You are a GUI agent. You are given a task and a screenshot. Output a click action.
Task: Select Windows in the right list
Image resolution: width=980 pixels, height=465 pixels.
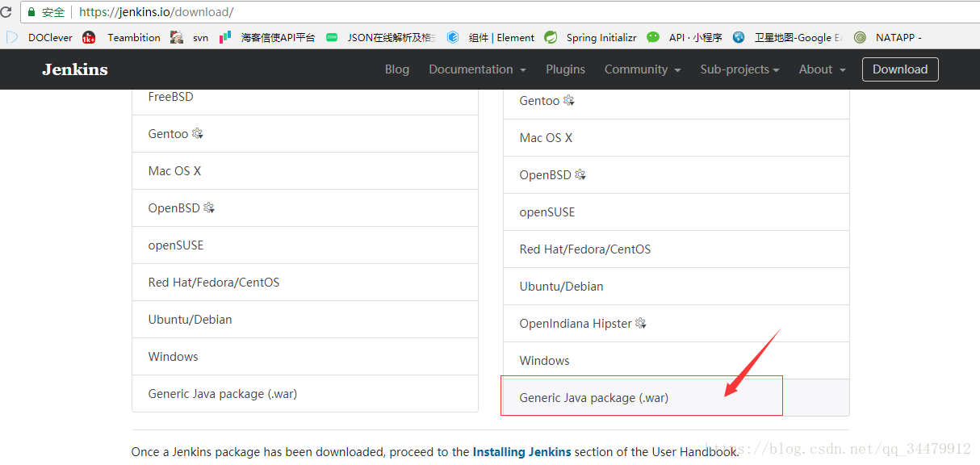pos(676,361)
